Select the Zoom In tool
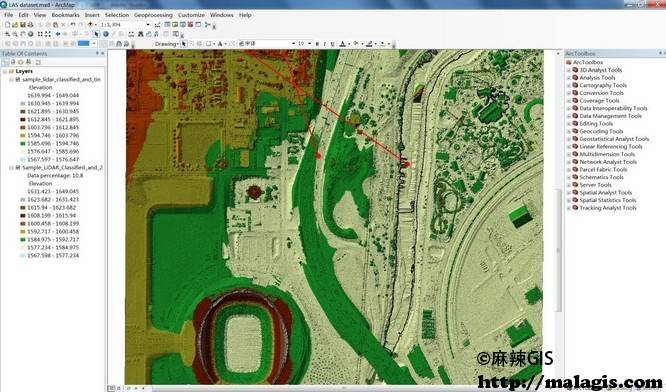The width and height of the screenshot is (666, 392). 7,34
